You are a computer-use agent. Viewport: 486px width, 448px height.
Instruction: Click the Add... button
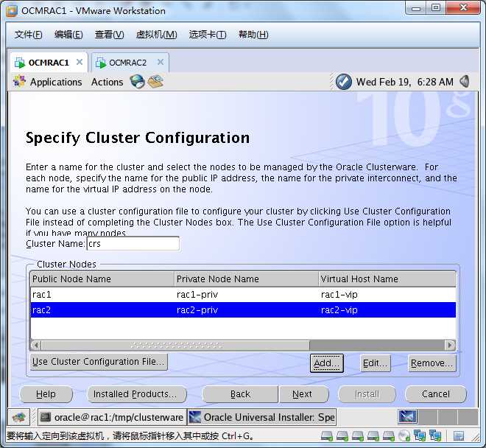327,363
